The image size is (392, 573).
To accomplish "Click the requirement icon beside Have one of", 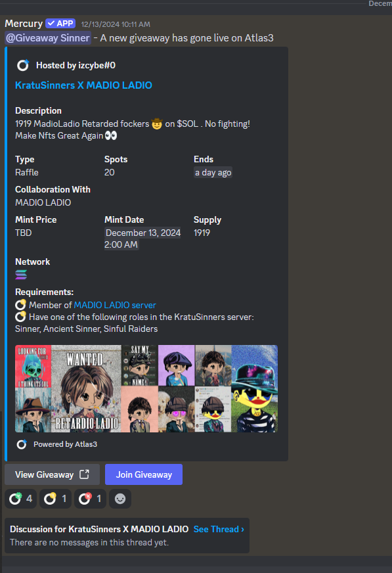I will pyautogui.click(x=20, y=317).
